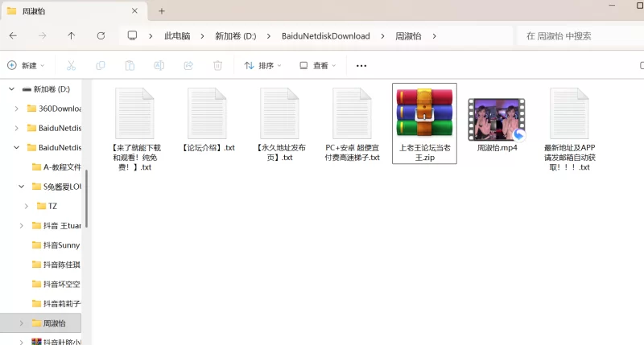Navigate back with the Back arrow

(14, 36)
